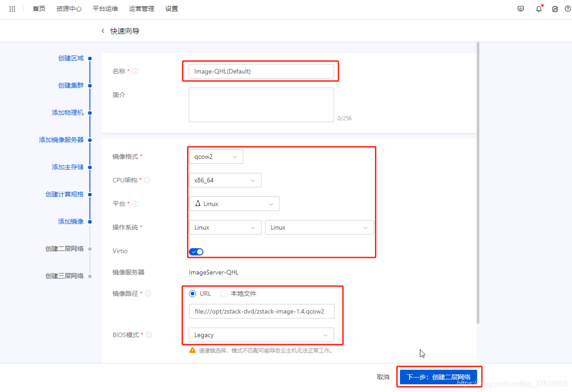572x392 pixels.
Task: Click info icon next to CPU架构 label
Action: (x=147, y=180)
